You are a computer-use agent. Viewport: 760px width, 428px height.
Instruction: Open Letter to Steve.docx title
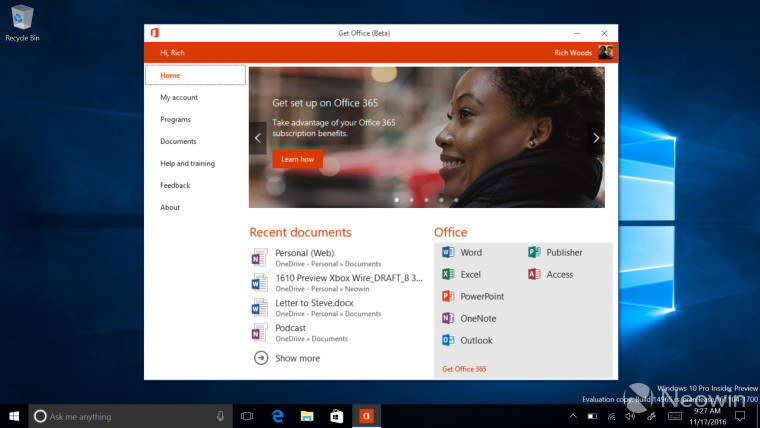(x=314, y=302)
